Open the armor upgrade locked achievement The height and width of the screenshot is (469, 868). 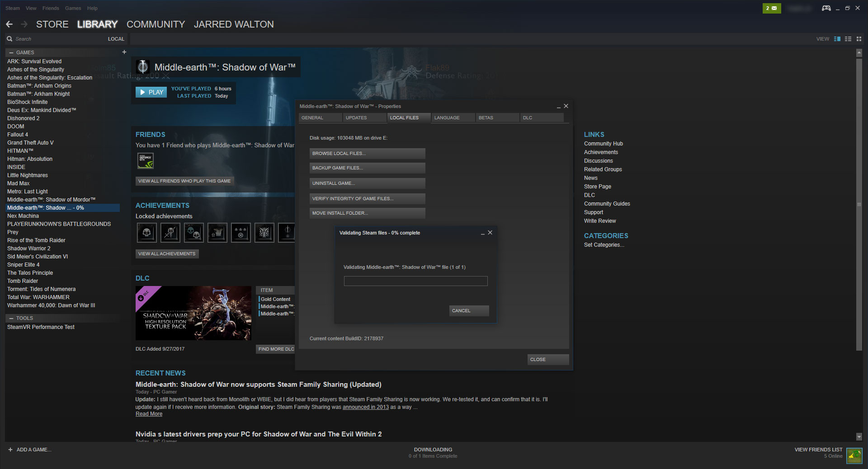pyautogui.click(x=217, y=233)
